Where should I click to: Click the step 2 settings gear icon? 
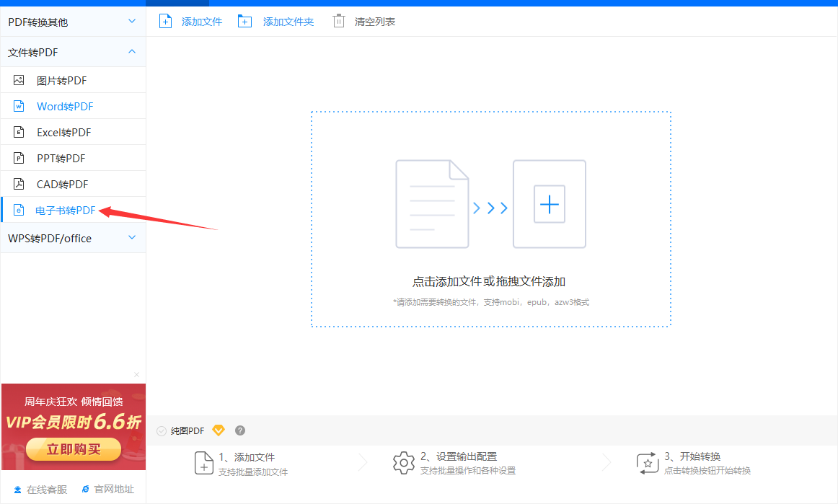pyautogui.click(x=404, y=462)
